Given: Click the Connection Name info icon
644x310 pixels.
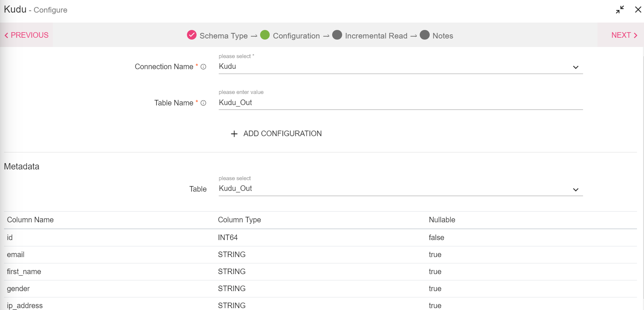Looking at the screenshot, I should pyautogui.click(x=203, y=67).
